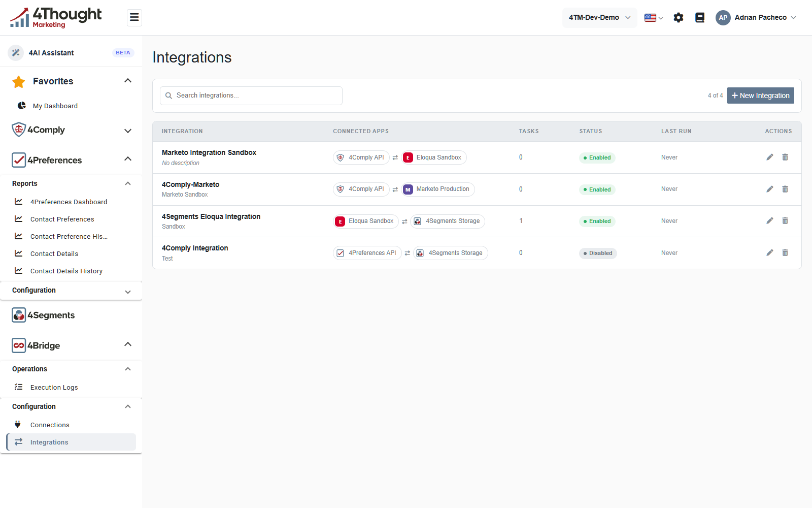Collapse the 4Preferences section
This screenshot has width=812, height=508.
(128, 159)
